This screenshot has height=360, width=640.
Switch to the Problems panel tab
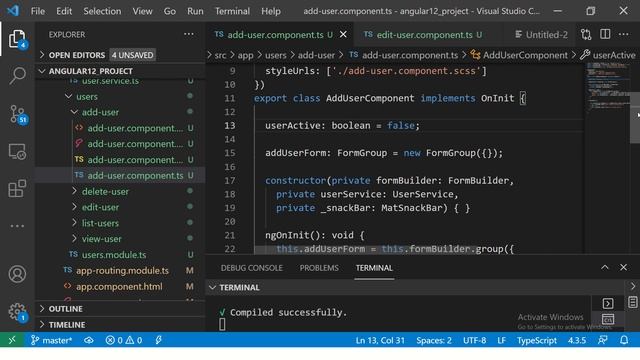[x=319, y=268]
